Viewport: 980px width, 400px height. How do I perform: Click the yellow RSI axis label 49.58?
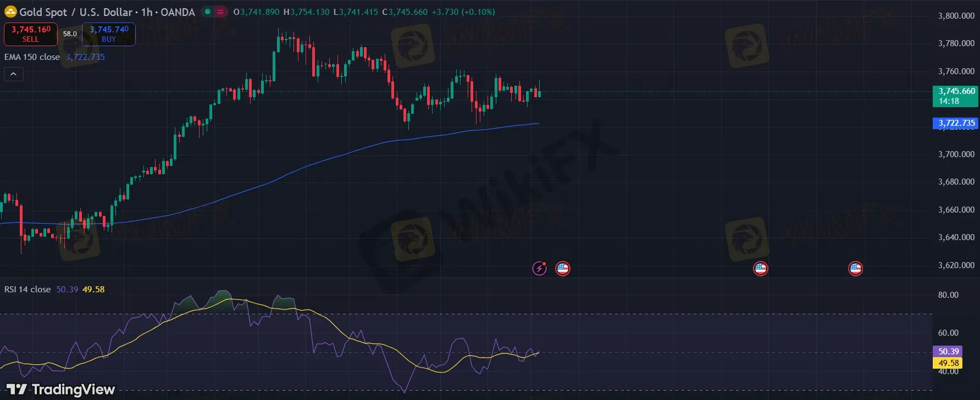pos(948,363)
